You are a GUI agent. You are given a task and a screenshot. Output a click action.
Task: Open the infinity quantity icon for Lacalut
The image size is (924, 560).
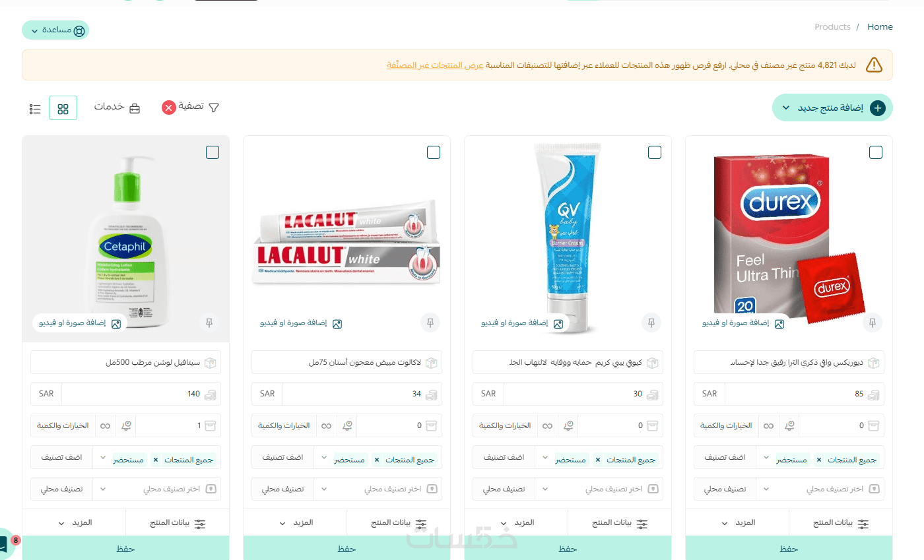[x=326, y=425]
